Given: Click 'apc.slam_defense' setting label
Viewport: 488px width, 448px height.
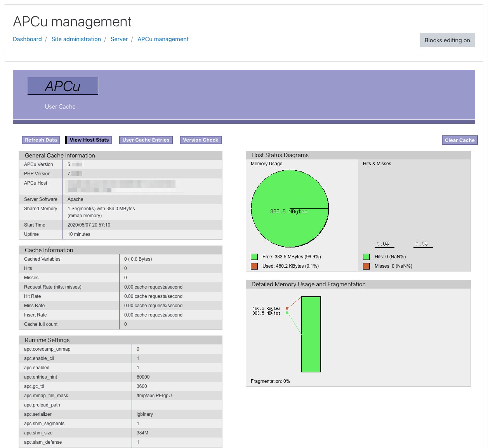Looking at the screenshot, I should point(43,442).
